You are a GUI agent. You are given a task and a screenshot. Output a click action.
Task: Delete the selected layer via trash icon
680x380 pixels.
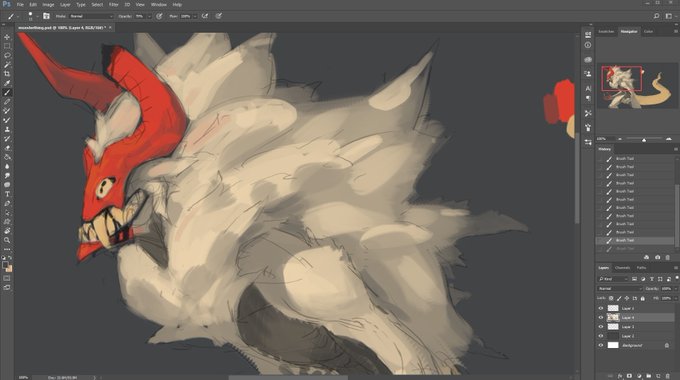point(668,376)
